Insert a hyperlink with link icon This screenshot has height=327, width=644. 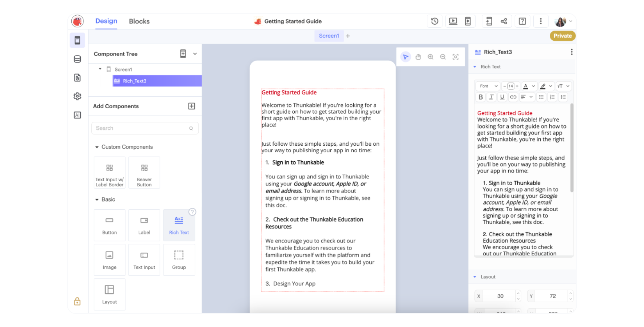pyautogui.click(x=513, y=97)
